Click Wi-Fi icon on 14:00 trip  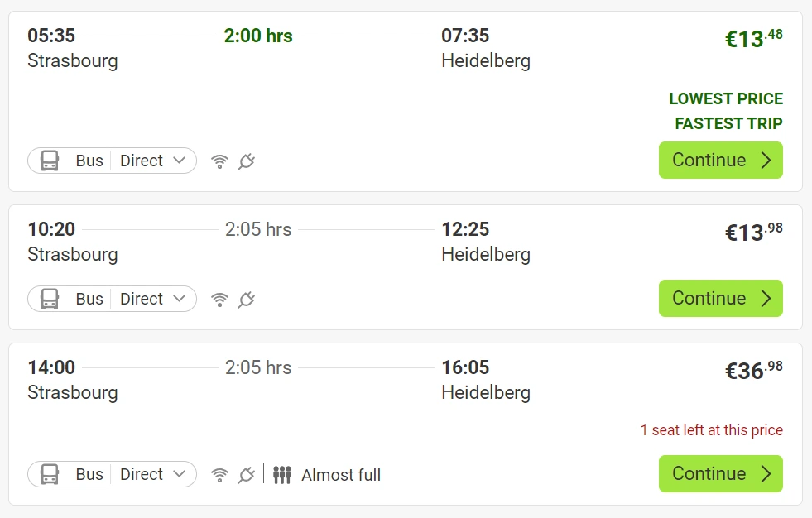[219, 475]
